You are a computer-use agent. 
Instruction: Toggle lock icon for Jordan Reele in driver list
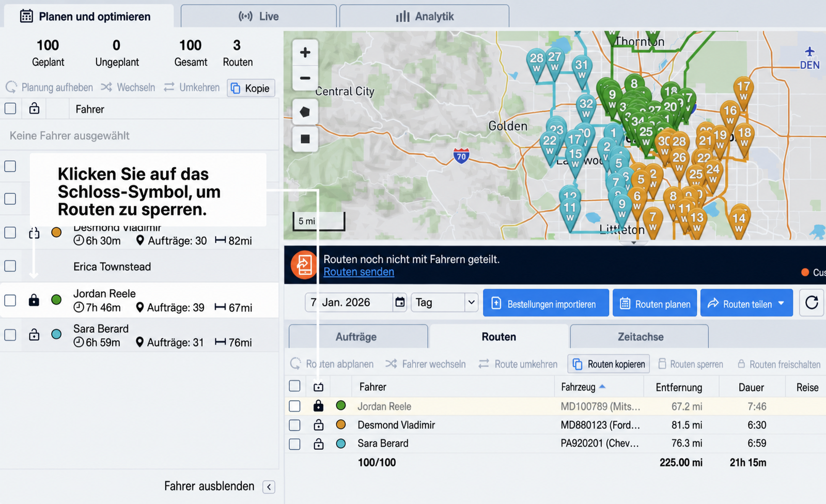[34, 300]
